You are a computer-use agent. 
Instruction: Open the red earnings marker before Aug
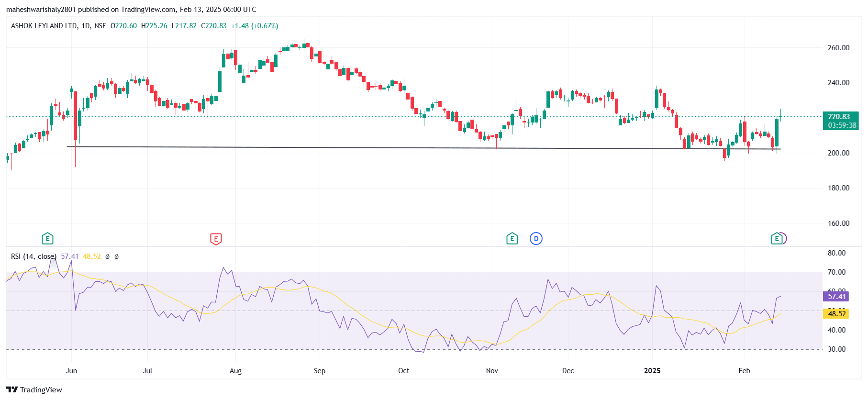pyautogui.click(x=216, y=239)
